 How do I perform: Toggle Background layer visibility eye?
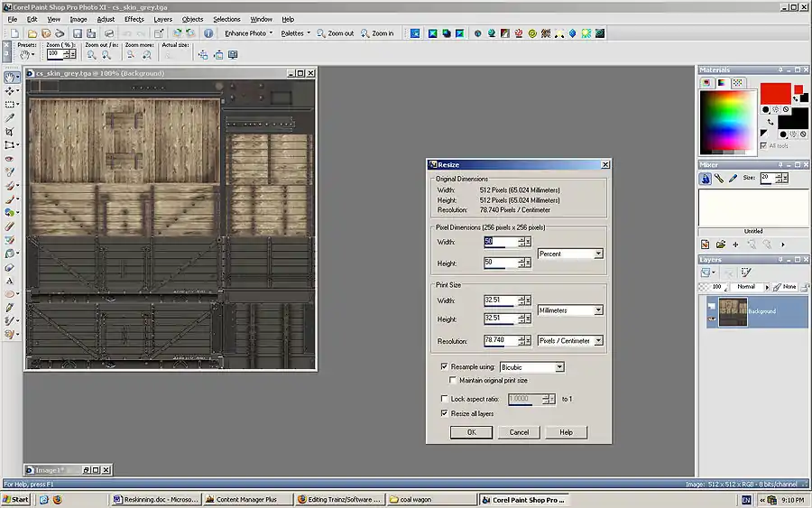click(712, 319)
